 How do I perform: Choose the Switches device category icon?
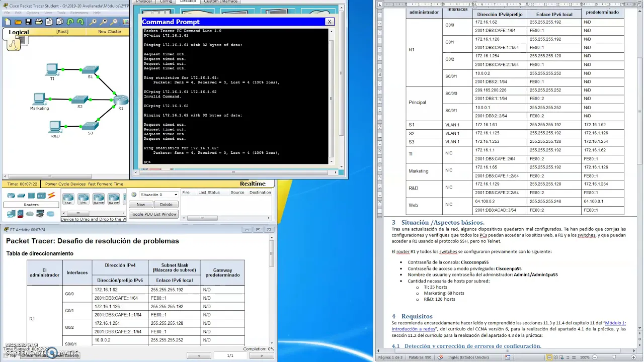(21, 196)
